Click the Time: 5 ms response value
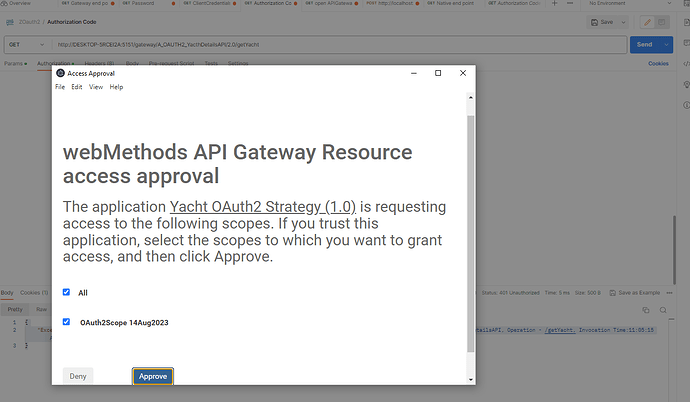 pos(557,293)
